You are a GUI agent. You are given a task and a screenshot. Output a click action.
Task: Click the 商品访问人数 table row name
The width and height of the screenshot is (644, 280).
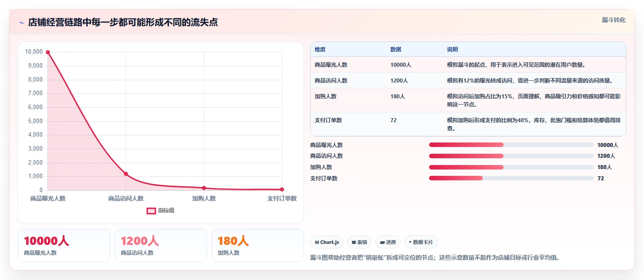click(x=331, y=81)
